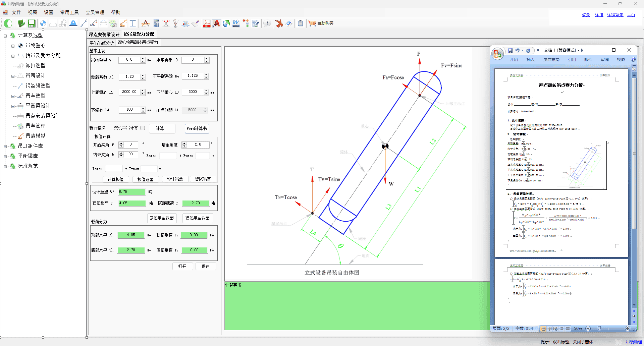Screen dimensions: 644x346
Task: Click the Word计算书 button
Action: (x=197, y=128)
